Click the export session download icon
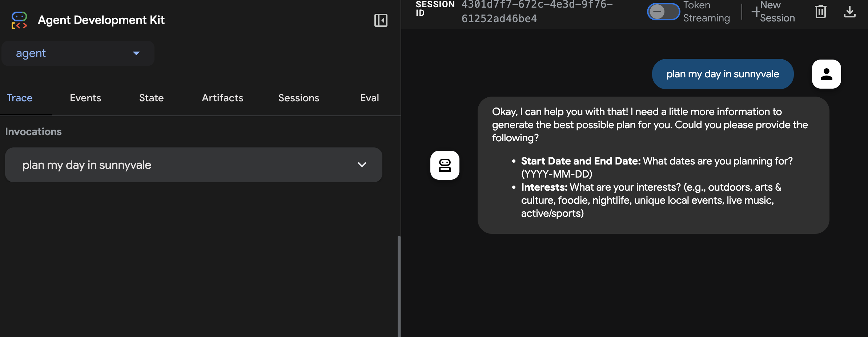The height and width of the screenshot is (337, 868). pos(850,12)
